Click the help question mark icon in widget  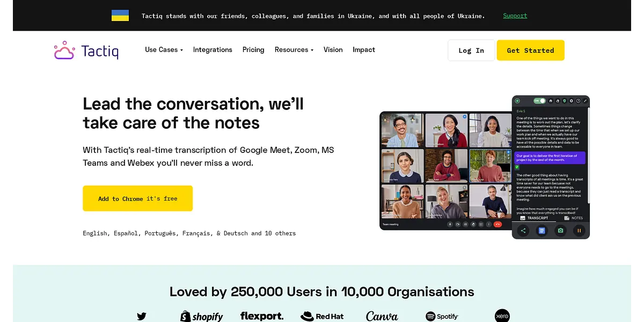(578, 101)
